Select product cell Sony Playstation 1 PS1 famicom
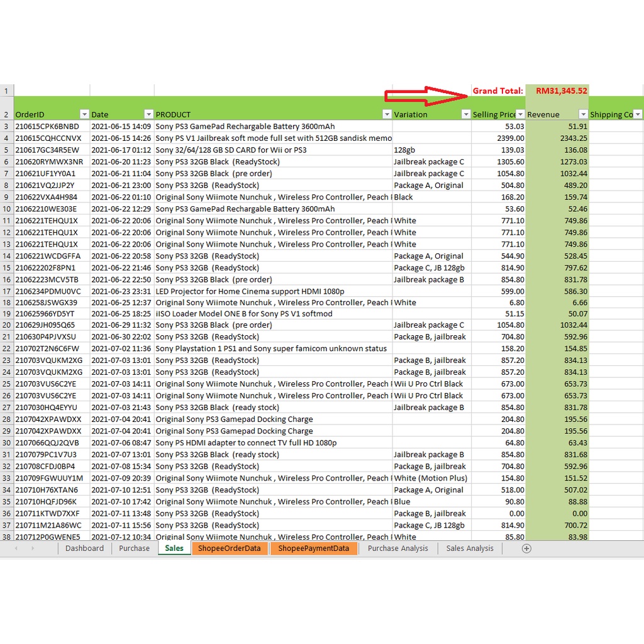 tap(273, 348)
